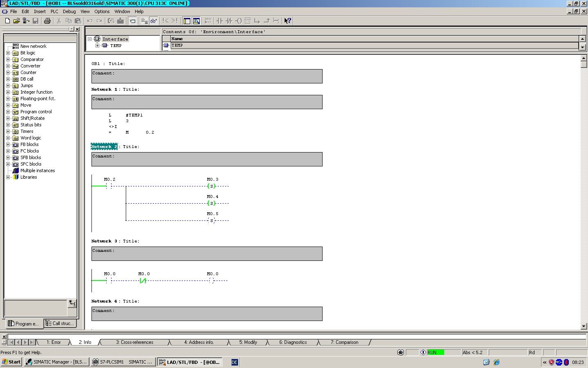Open the File menu
Viewport: 588px width, 368px height.
click(13, 11)
